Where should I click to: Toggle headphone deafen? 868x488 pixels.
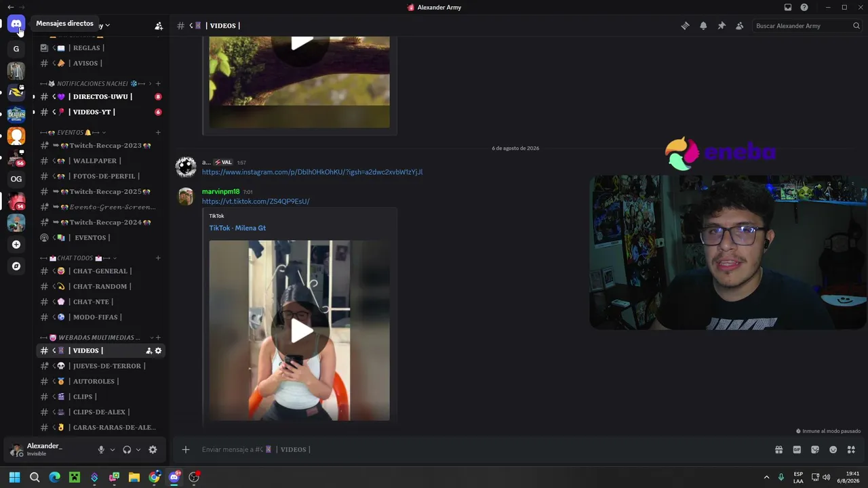coord(127,449)
